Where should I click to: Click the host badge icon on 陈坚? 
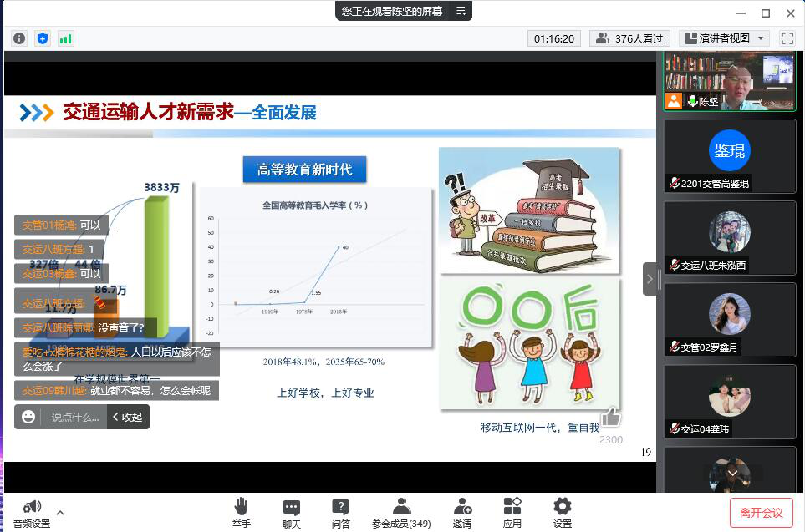[674, 100]
